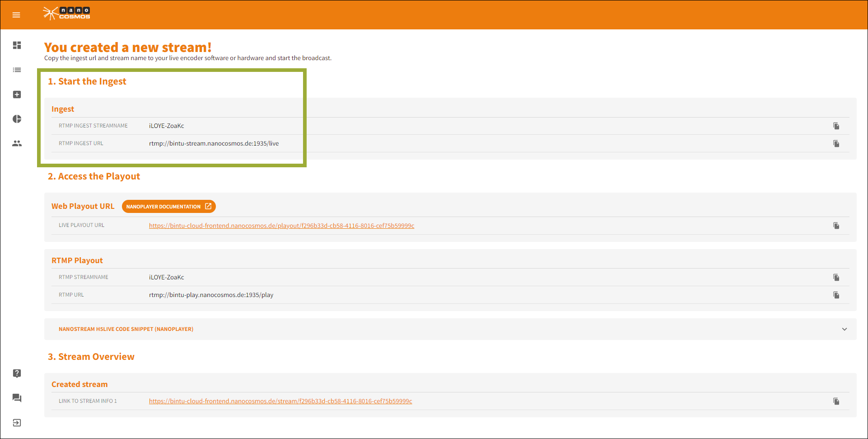Screen dimensions: 868x439
Task: Copy the RTMP playout streamname
Action: coord(836,278)
